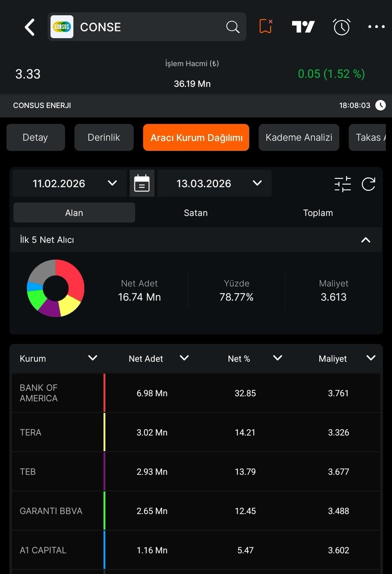Sort by the Net Adet column arrow

click(x=184, y=358)
